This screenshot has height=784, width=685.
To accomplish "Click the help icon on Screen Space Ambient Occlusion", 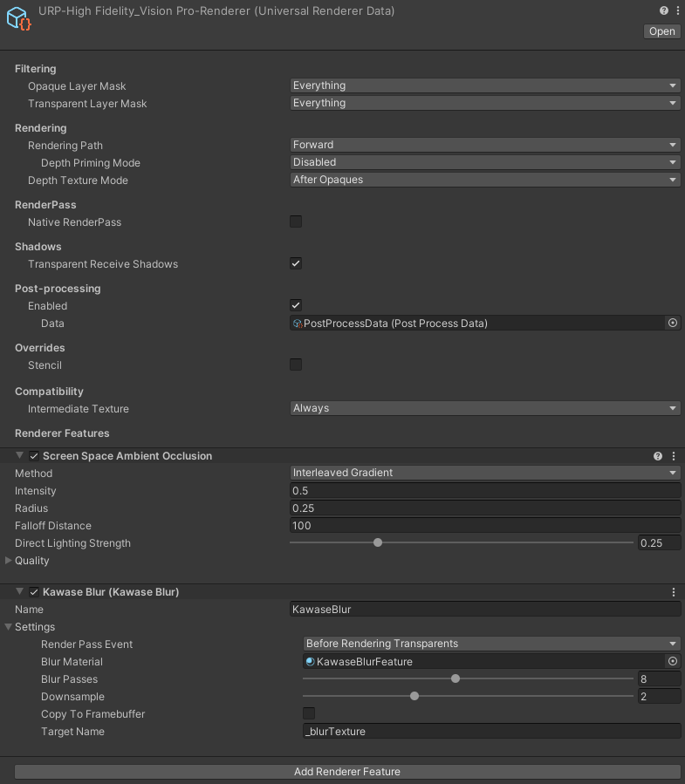I will [658, 455].
